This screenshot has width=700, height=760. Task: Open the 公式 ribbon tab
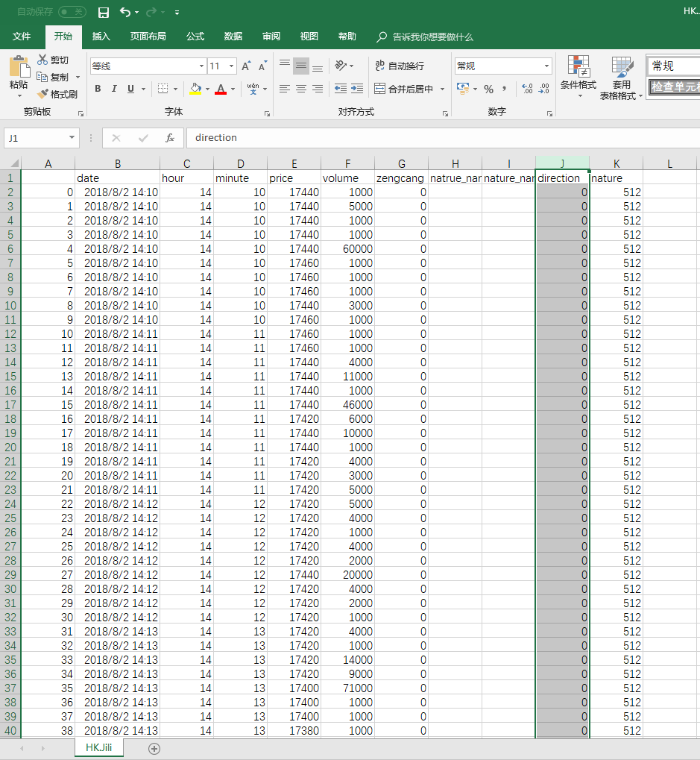[x=195, y=37]
